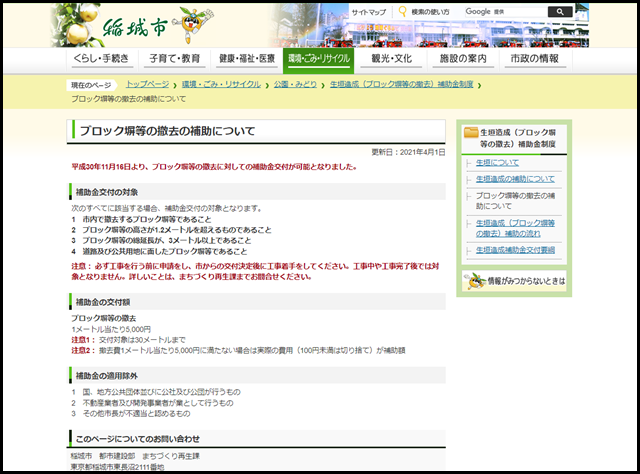The image size is (640, 474).
Task: Go to the 健康・福祉・医療 tab
Action: [246, 59]
